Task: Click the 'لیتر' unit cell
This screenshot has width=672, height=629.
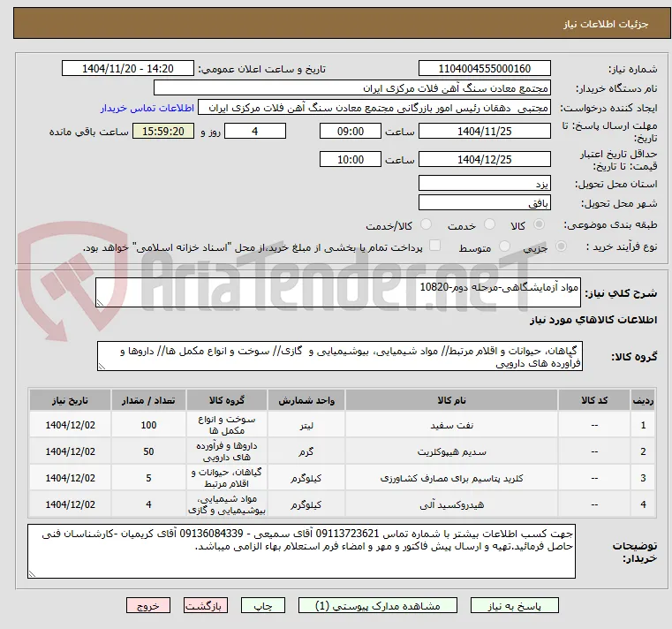Action: point(306,425)
